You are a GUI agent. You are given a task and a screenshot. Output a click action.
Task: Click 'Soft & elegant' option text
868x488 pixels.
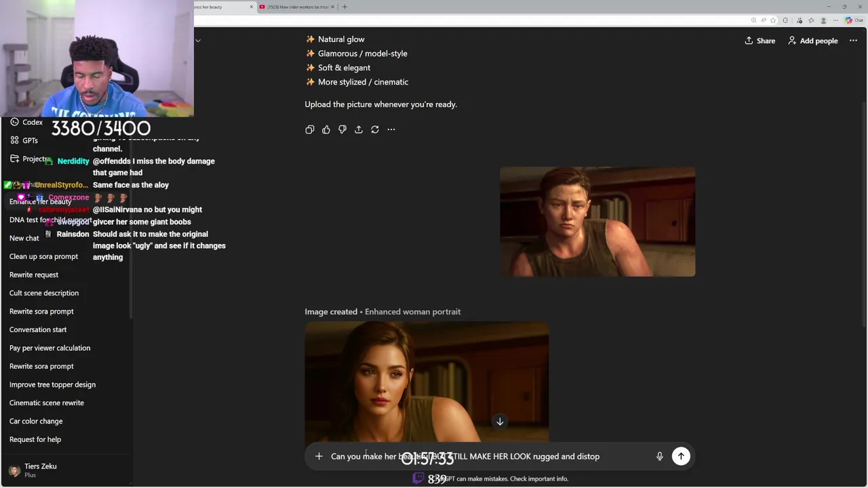[344, 68]
